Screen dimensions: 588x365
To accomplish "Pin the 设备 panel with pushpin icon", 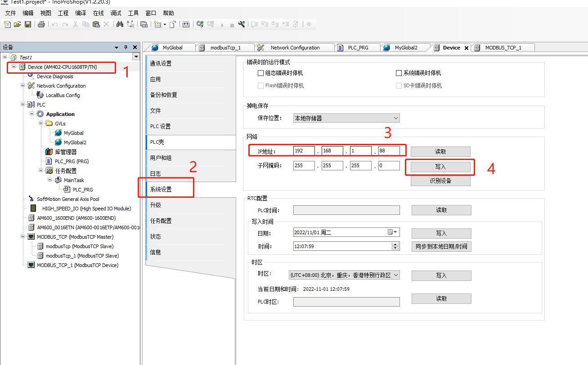I will (x=126, y=47).
